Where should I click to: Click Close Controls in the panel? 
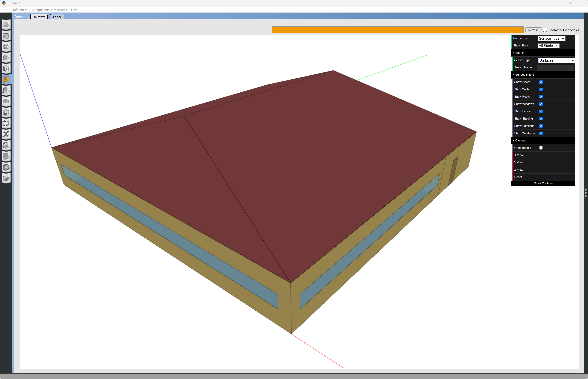pyautogui.click(x=543, y=183)
